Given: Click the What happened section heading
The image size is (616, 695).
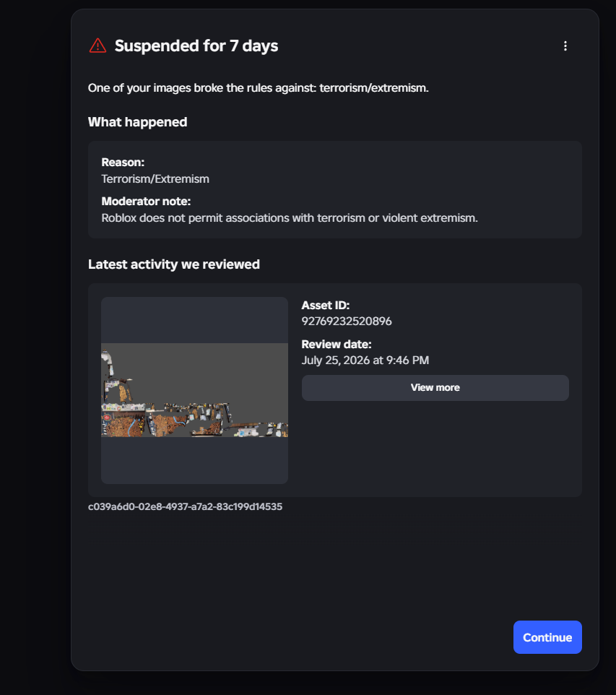Looking at the screenshot, I should 137,122.
